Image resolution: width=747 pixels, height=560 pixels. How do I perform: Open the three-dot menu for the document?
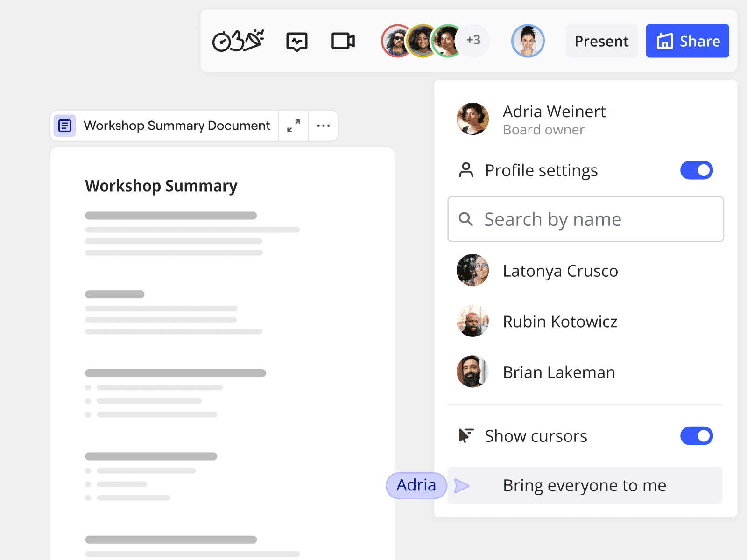[324, 126]
